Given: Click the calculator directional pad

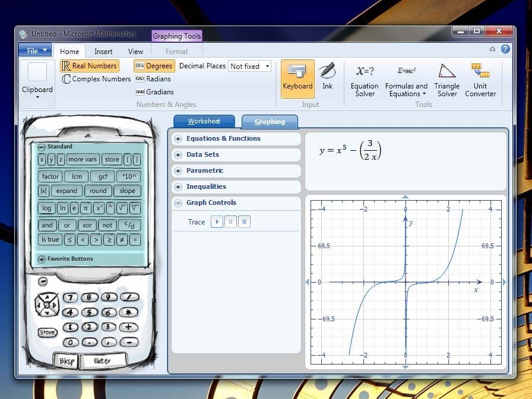Looking at the screenshot, I should pyautogui.click(x=46, y=305).
